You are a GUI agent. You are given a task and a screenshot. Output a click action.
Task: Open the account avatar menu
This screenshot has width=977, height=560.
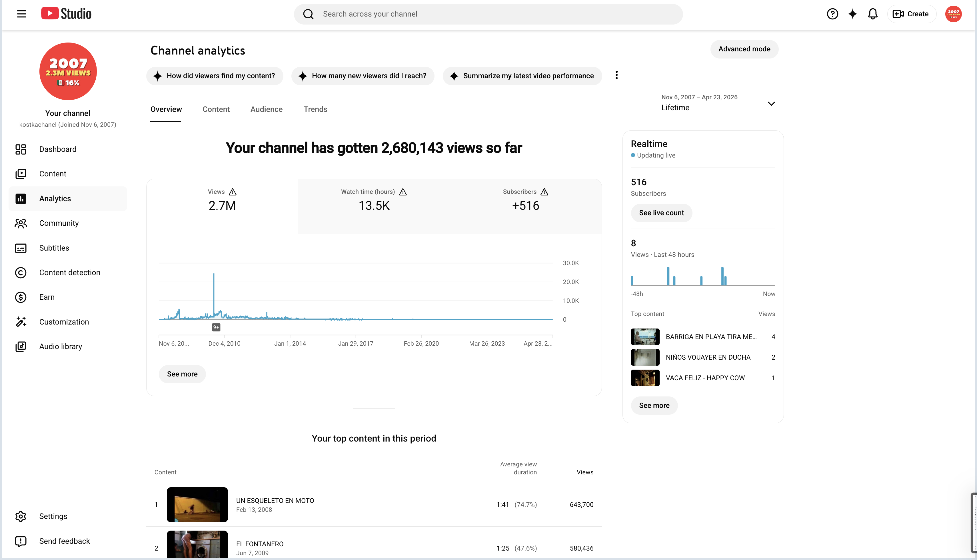[x=953, y=14]
